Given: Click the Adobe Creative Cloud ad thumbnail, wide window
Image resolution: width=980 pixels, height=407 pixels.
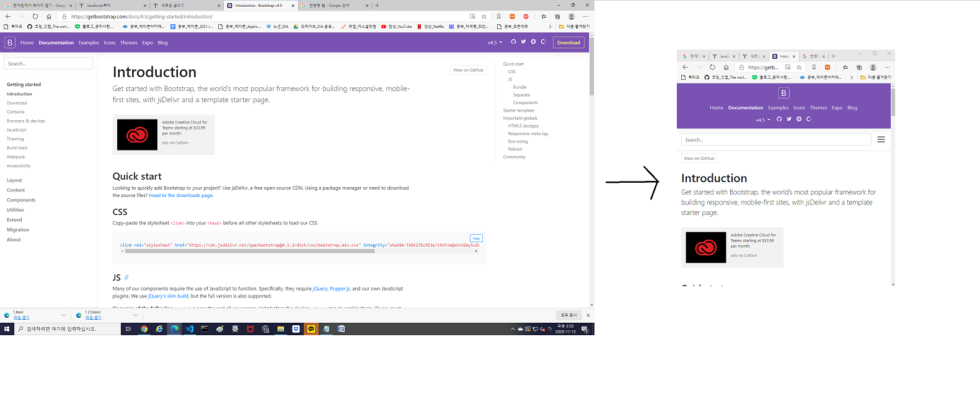Looking at the screenshot, I should [x=137, y=134].
